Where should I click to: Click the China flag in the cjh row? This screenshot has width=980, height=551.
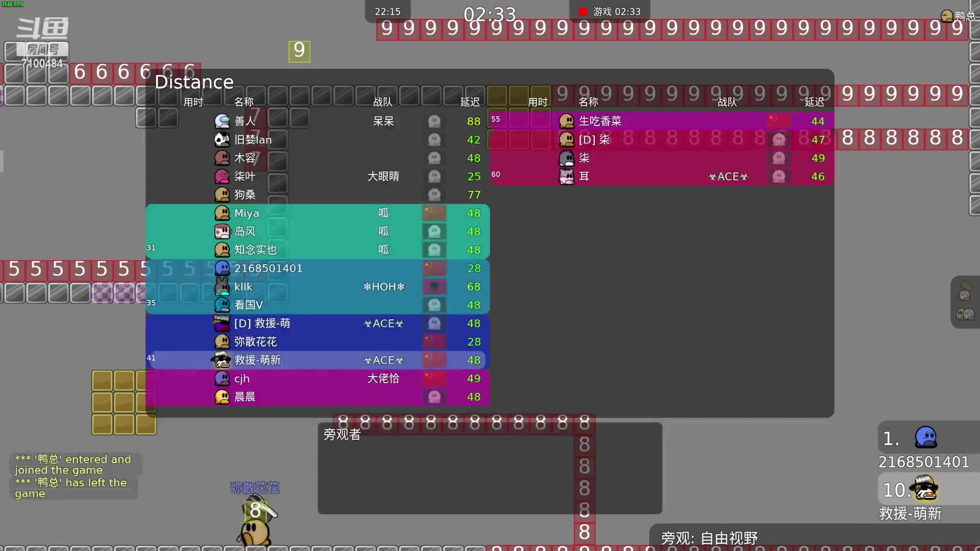434,378
